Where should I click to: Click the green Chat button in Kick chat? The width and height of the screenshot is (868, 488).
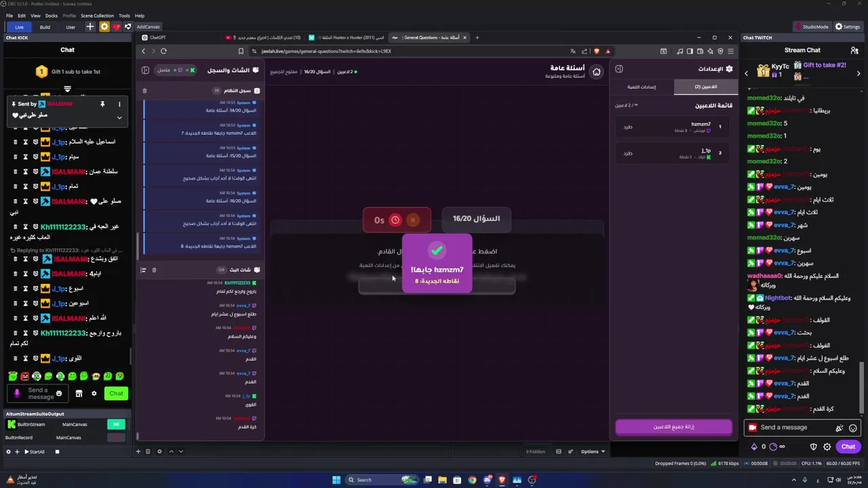pos(116,394)
